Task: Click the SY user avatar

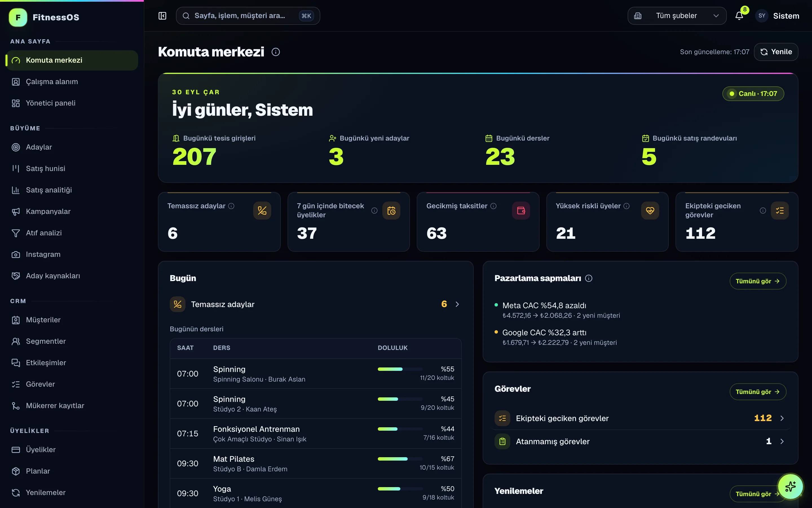Action: (x=762, y=16)
